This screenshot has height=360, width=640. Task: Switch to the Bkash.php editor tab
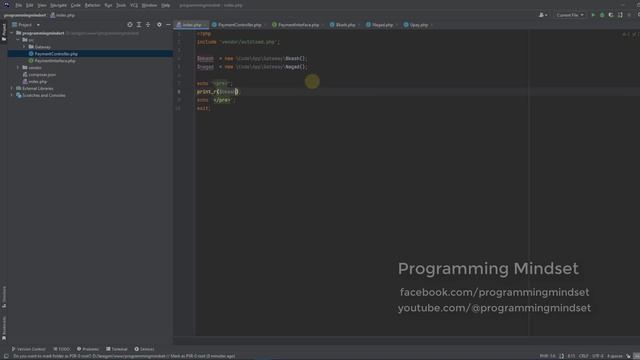(x=345, y=25)
